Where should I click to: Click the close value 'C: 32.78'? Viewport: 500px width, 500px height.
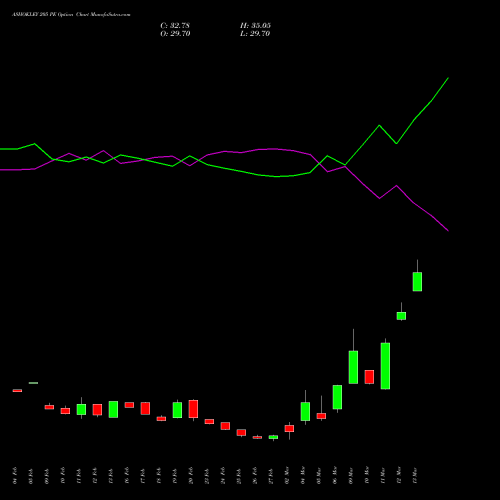pos(175,26)
